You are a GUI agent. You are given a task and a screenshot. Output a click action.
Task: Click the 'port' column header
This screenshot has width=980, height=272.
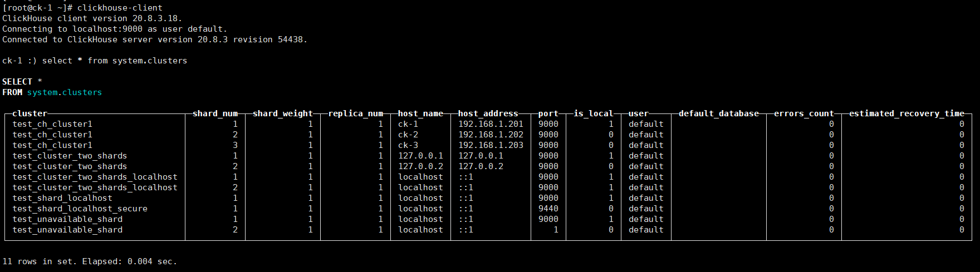[548, 113]
